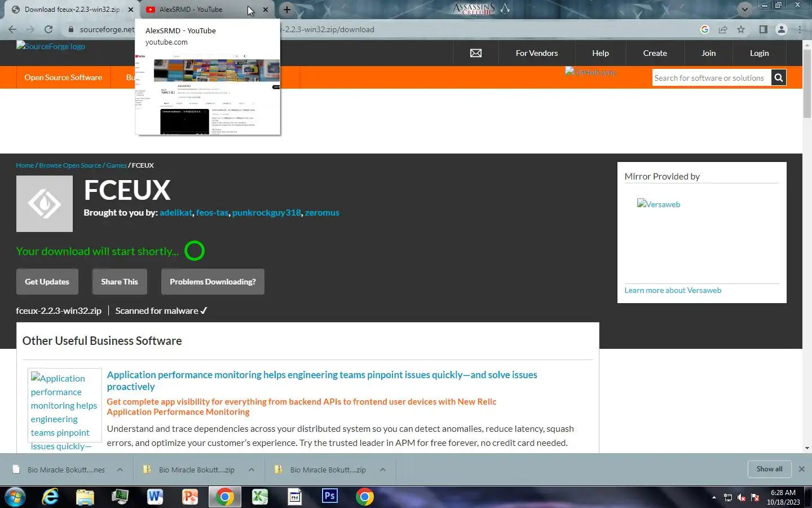Show hidden system tray icons
Image resolution: width=812 pixels, height=508 pixels.
714,497
